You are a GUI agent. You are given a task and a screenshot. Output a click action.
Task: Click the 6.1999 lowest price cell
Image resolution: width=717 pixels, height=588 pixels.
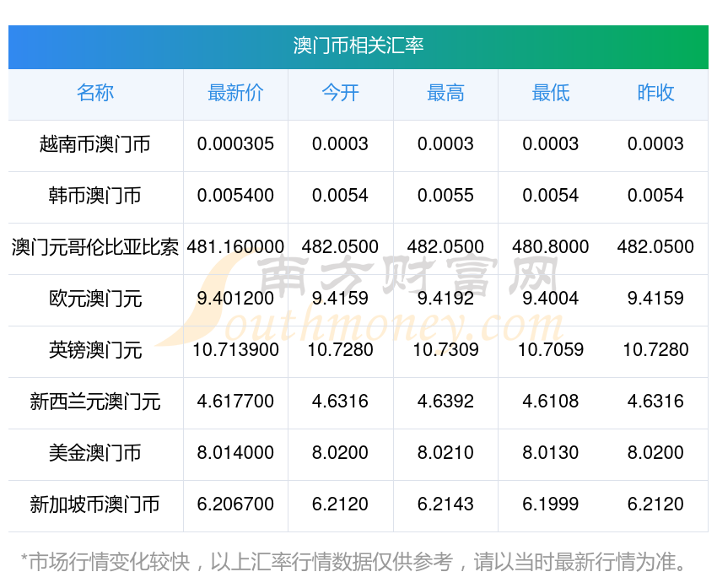tap(550, 504)
